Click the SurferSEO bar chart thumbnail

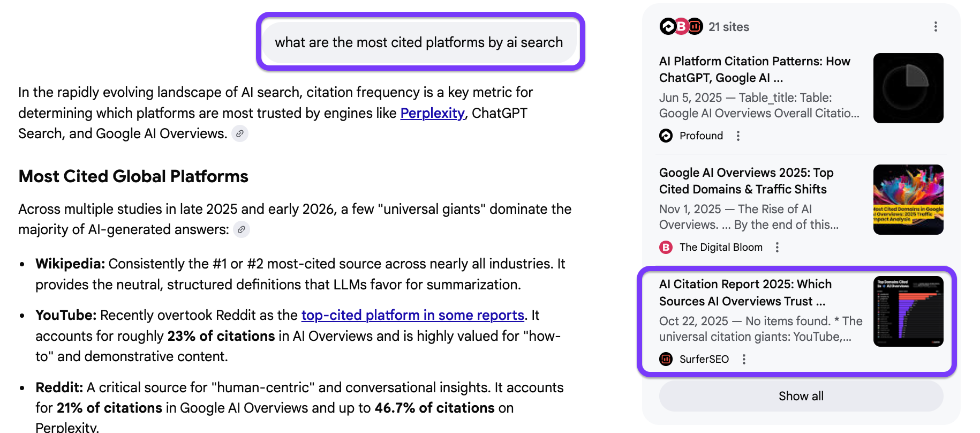tap(908, 311)
